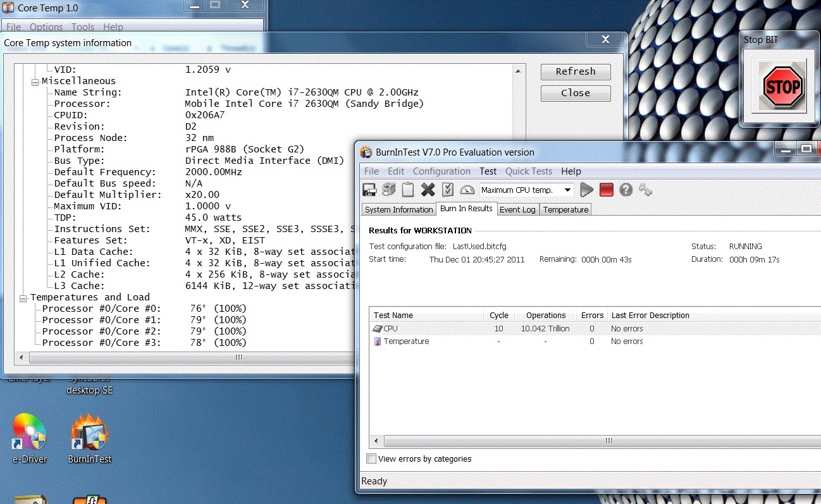Click the Cycle column header
The height and width of the screenshot is (504, 821).
(x=498, y=315)
